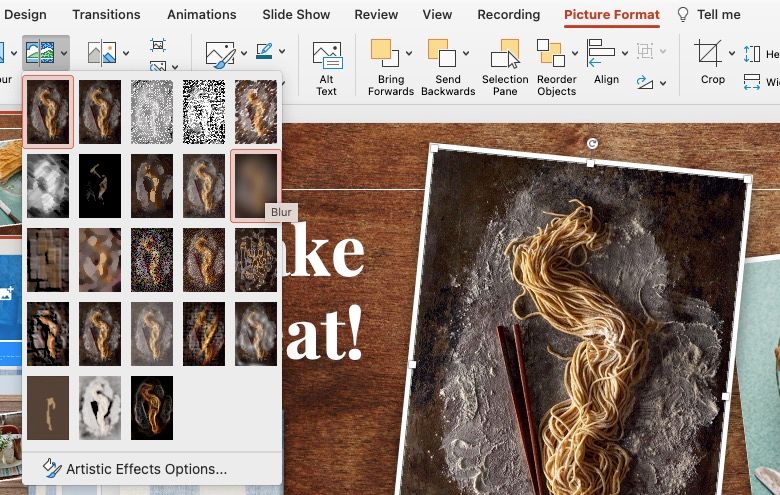
Task: Click the Tell me lightbulb icon
Action: click(x=684, y=15)
